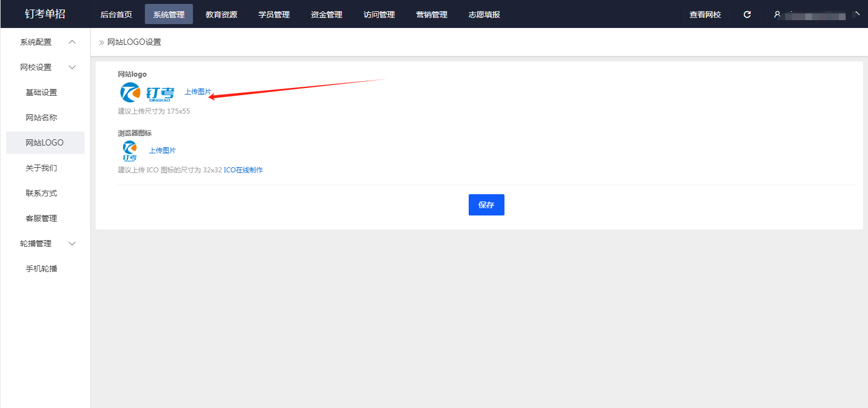Collapse the 系统配置 sidebar section
868x408 pixels.
[x=72, y=42]
